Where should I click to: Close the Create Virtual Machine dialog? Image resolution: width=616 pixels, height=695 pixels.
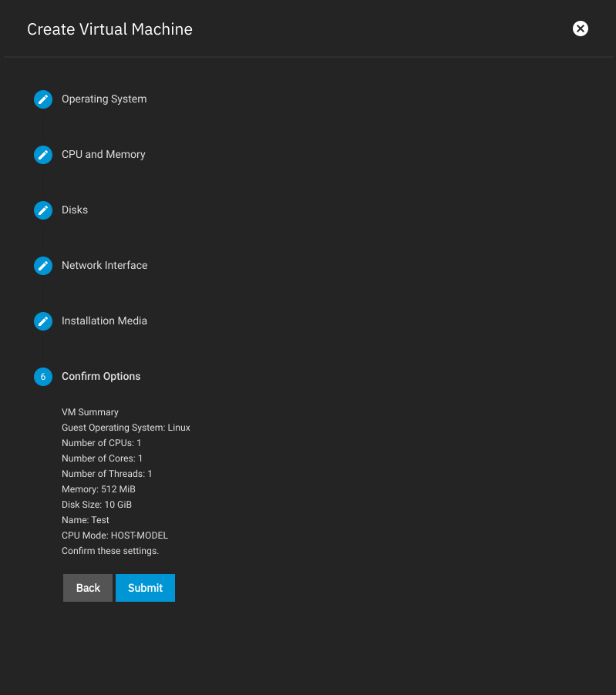[580, 29]
